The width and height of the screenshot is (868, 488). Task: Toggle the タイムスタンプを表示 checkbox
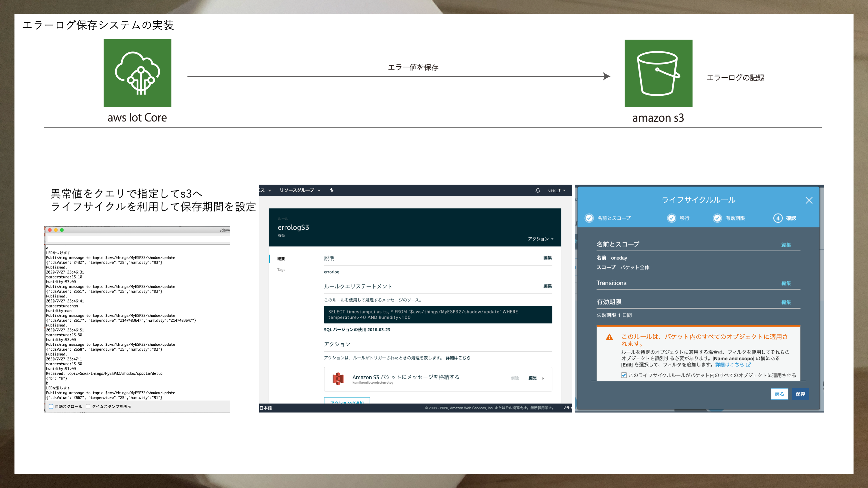pos(88,406)
